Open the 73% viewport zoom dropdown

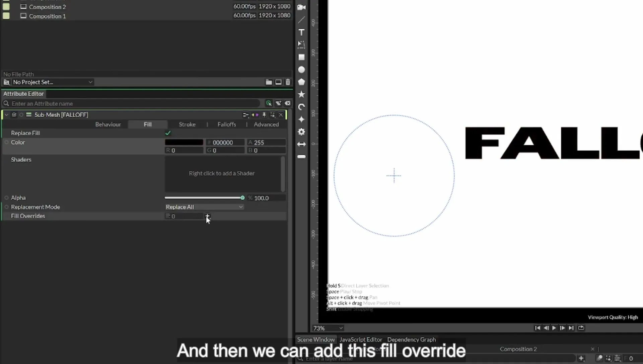(x=328, y=328)
